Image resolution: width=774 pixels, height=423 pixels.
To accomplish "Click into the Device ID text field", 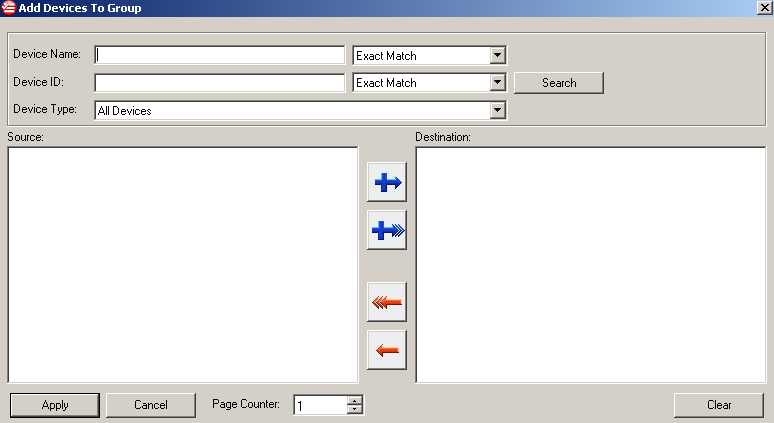I will pos(219,83).
